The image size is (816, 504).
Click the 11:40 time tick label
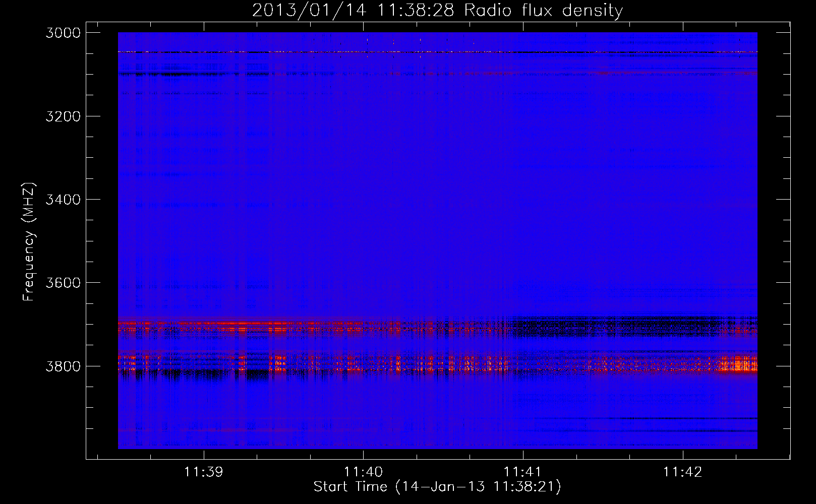click(x=363, y=472)
